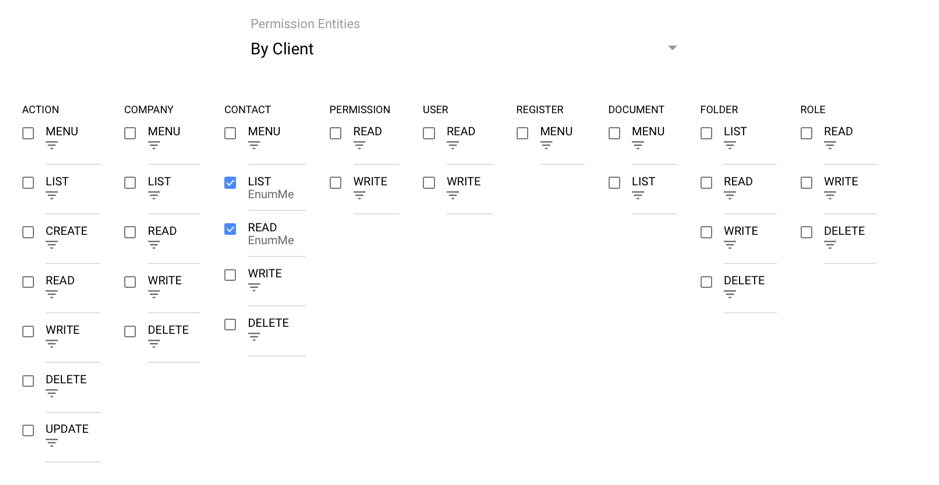Check the DOCUMENT MENU checkbox
Viewport: 939px width, 485px height.
pyautogui.click(x=614, y=133)
